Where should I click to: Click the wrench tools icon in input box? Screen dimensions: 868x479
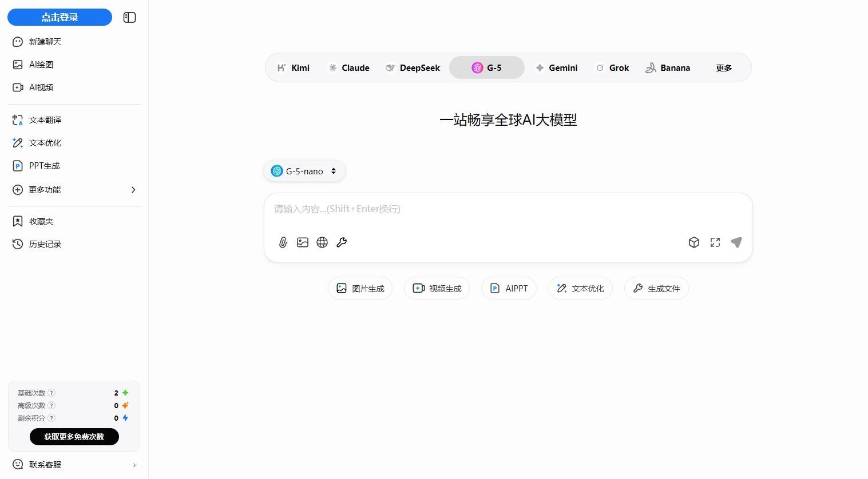pos(342,242)
